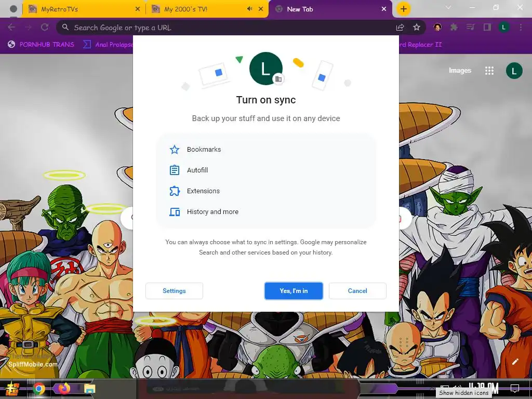Open Chrome profile L in toolbar
The width and height of the screenshot is (532, 399).
click(x=504, y=28)
